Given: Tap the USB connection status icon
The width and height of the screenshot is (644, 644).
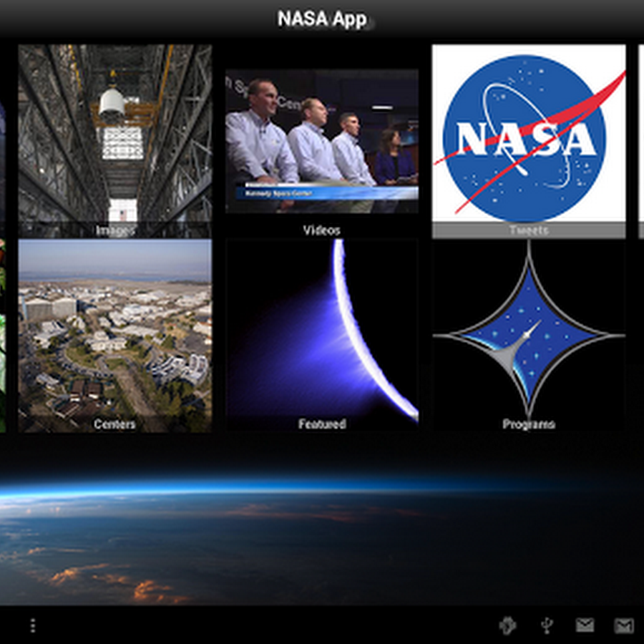Looking at the screenshot, I should [547, 625].
